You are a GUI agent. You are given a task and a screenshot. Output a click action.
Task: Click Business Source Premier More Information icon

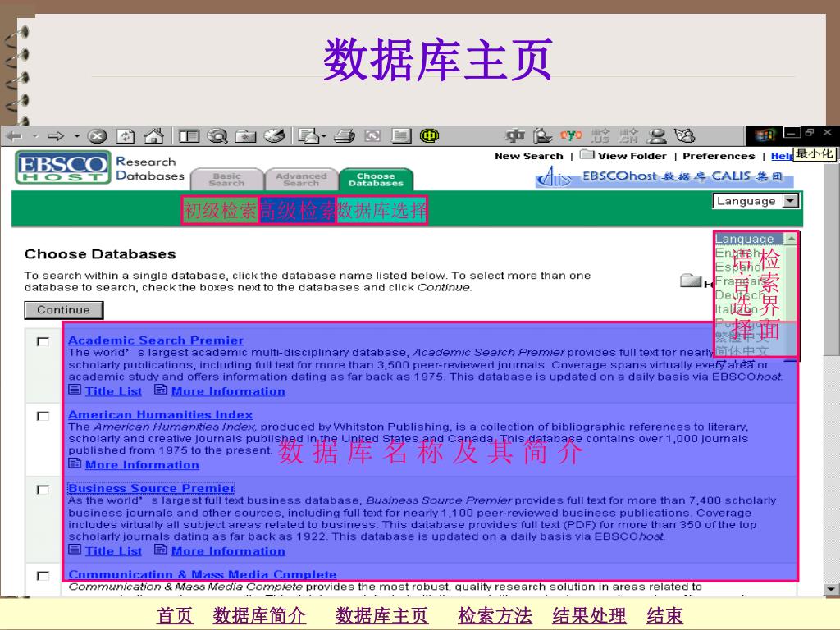click(x=161, y=550)
